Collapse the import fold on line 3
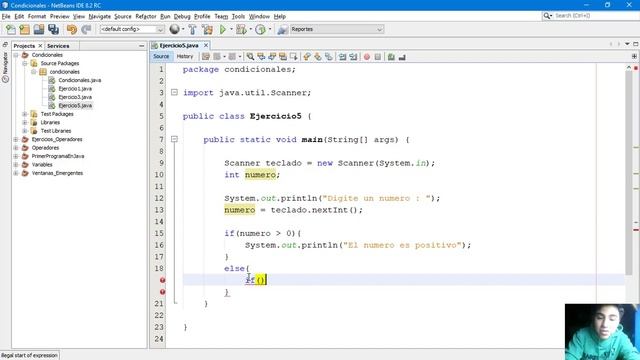Image resolution: width=640 pixels, height=360 pixels. click(174, 93)
